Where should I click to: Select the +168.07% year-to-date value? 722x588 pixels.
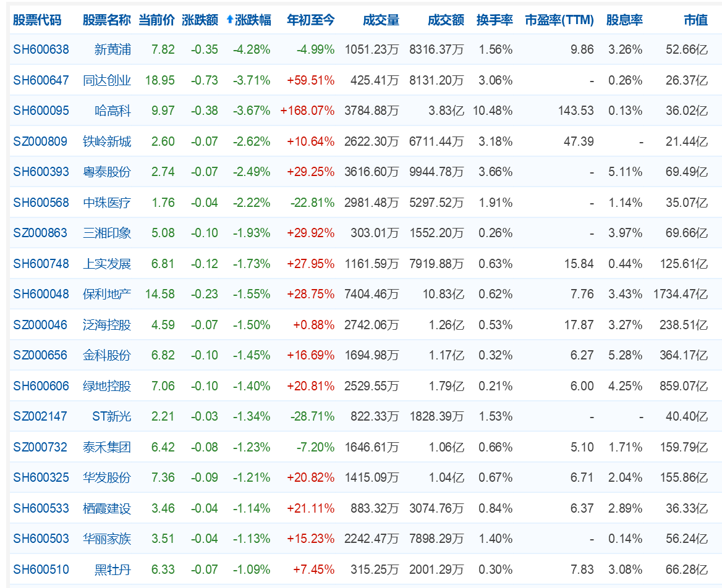(307, 111)
